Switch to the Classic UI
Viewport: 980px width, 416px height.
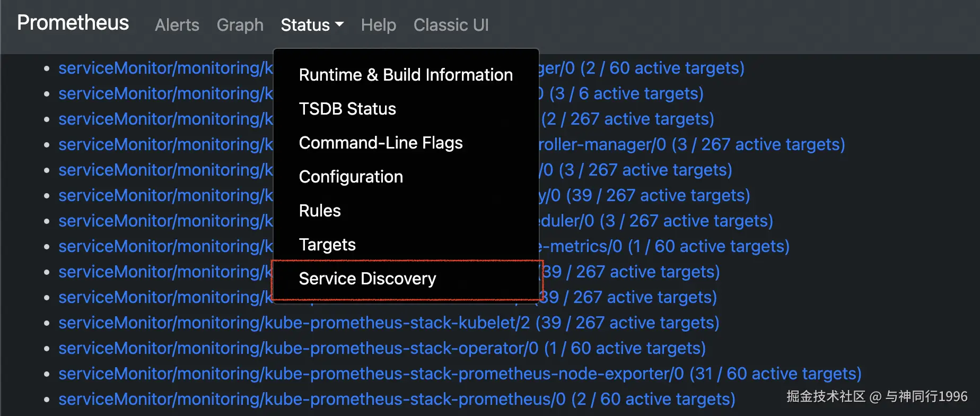[451, 25]
